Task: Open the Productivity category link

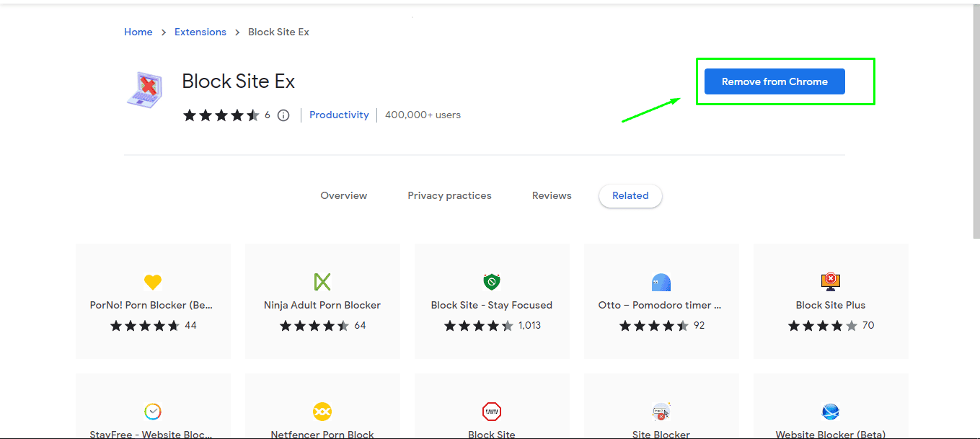Action: 339,115
